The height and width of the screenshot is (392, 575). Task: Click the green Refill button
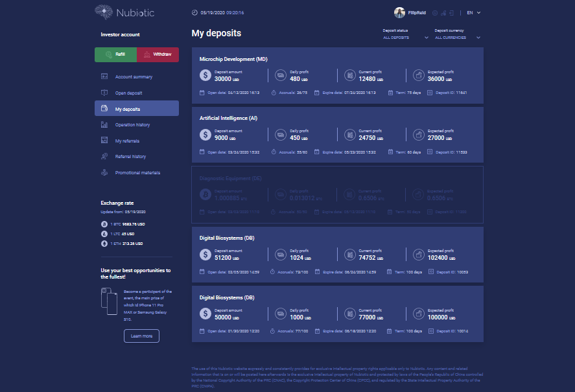click(x=115, y=54)
